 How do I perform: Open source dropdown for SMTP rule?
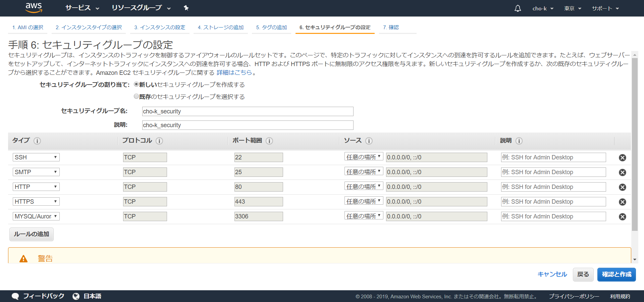pyautogui.click(x=364, y=172)
